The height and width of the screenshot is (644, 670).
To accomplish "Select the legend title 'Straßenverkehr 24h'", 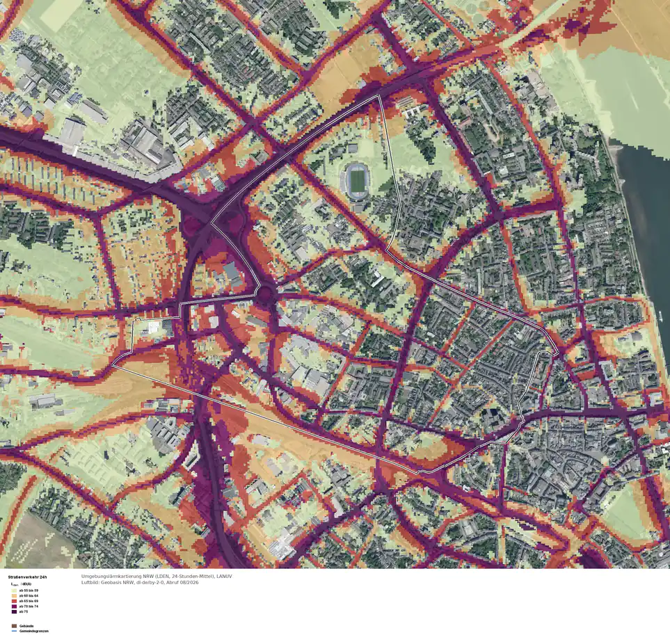I will click(27, 577).
